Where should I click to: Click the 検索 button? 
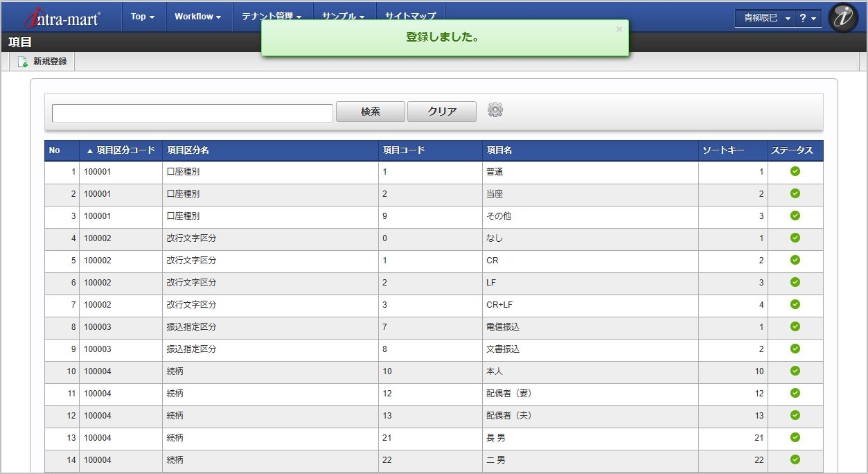pyautogui.click(x=371, y=112)
